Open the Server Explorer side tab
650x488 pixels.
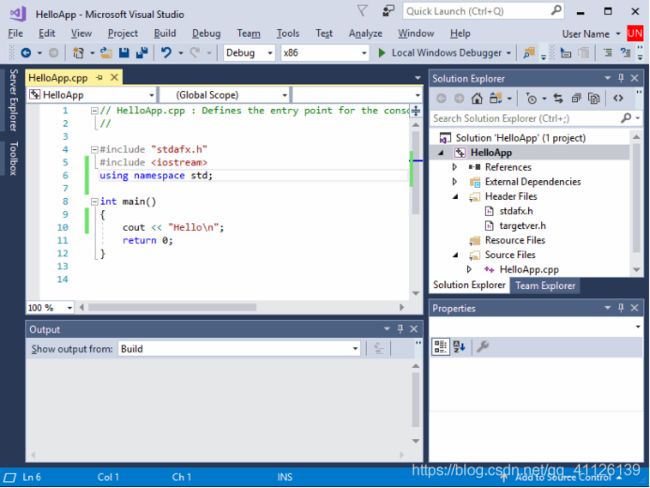13,100
